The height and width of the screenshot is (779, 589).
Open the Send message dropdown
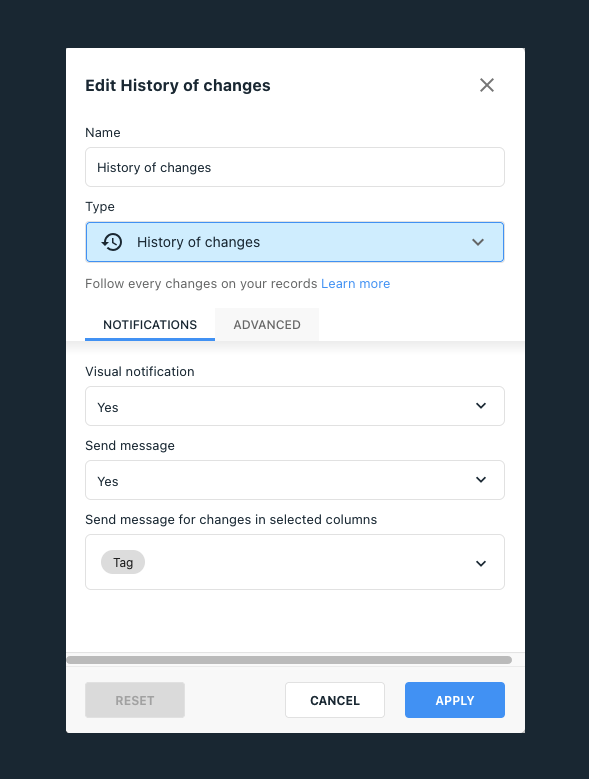pyautogui.click(x=295, y=480)
